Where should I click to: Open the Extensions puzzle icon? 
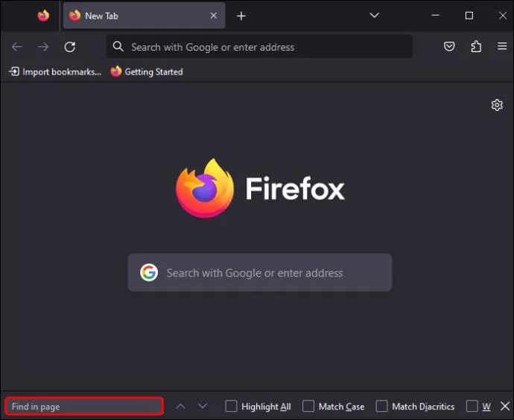476,47
